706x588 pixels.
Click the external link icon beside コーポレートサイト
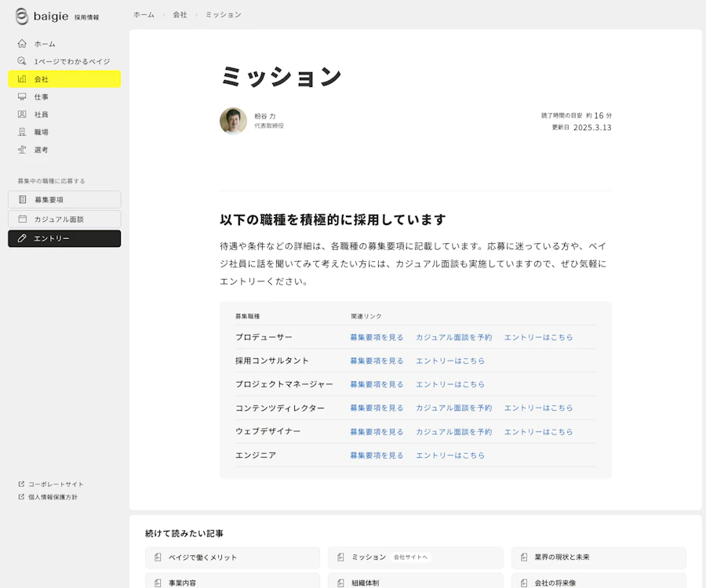(x=21, y=484)
